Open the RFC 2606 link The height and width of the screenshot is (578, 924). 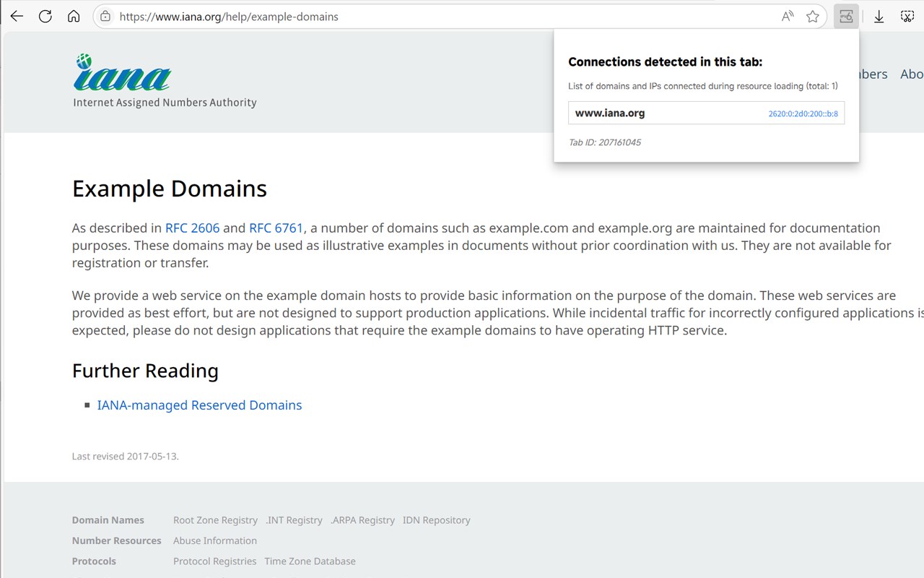(x=192, y=228)
